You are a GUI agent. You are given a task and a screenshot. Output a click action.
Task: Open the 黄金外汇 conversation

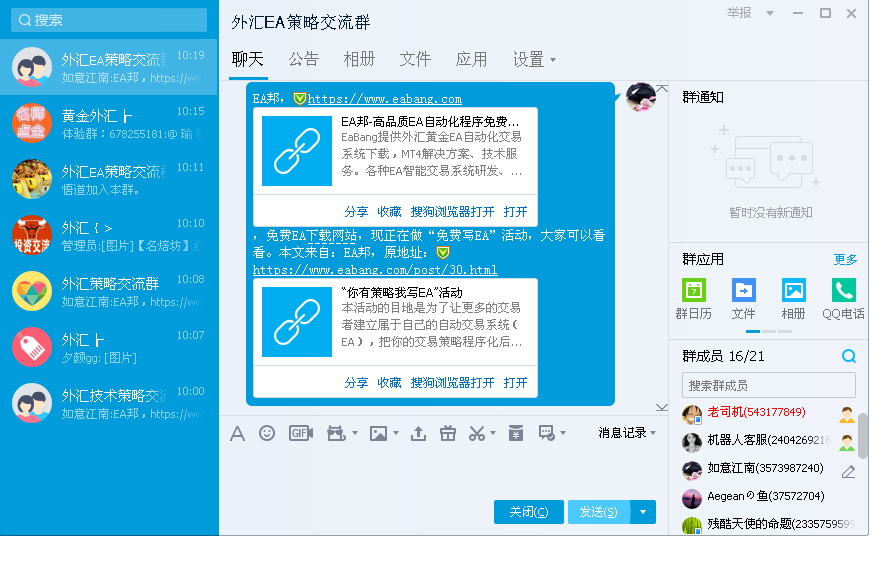point(109,123)
